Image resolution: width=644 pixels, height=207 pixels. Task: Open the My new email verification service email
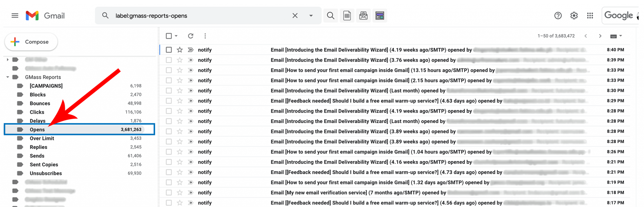tap(395, 193)
